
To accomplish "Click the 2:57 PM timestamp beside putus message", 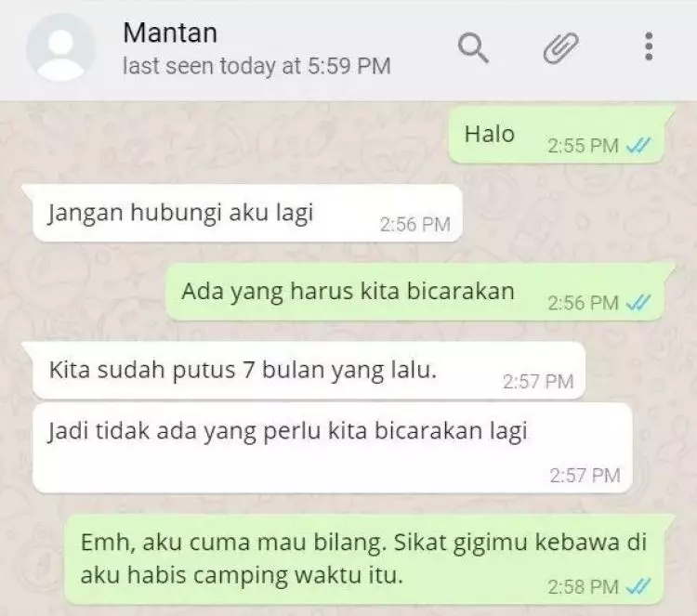I will pyautogui.click(x=538, y=381).
